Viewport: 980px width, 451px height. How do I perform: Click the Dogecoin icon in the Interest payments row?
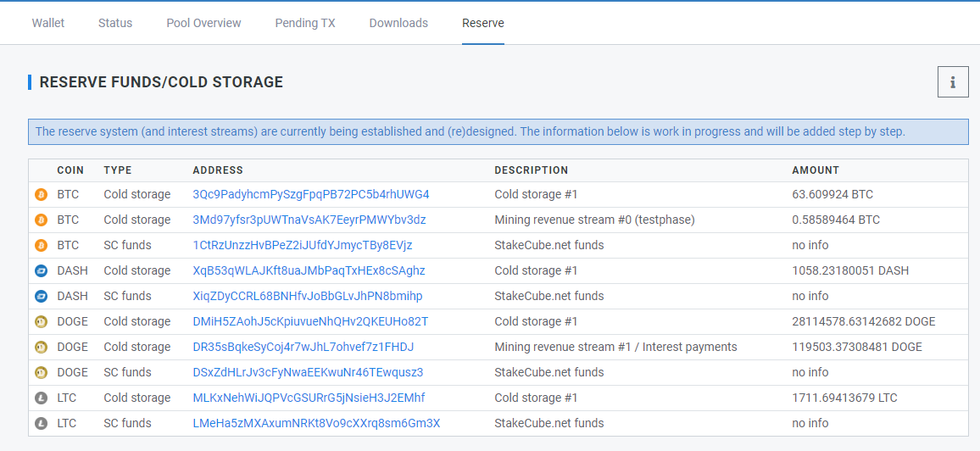coord(42,347)
